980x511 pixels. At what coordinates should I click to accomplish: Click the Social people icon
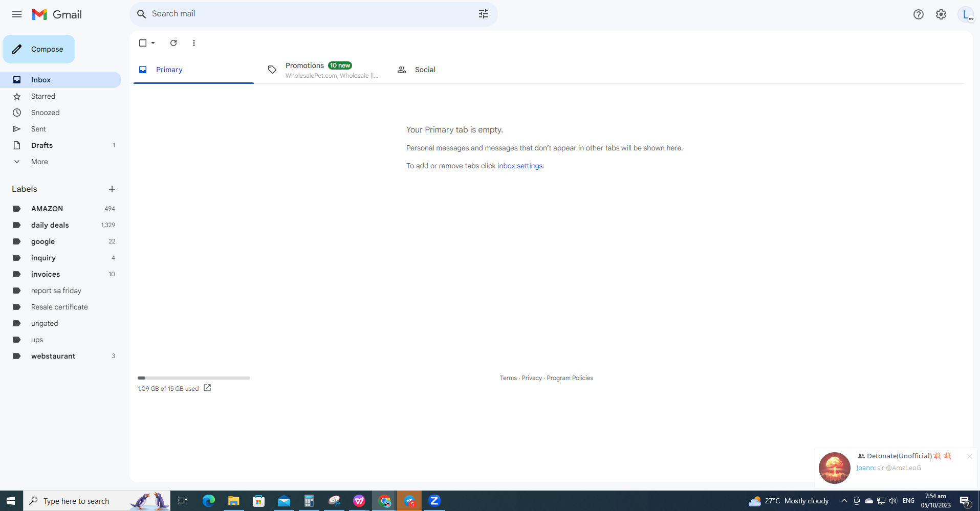click(x=402, y=70)
